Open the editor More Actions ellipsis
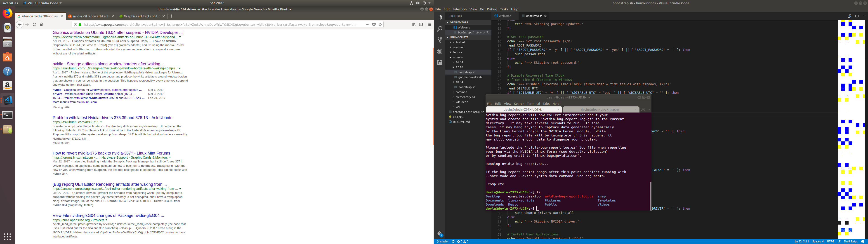The image size is (868, 244). [864, 16]
